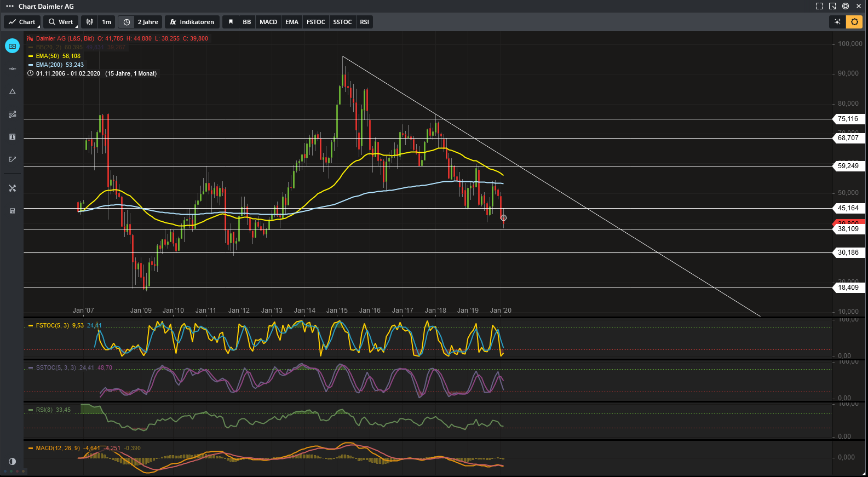Click the orange settings gear button
This screenshot has width=868, height=477.
point(854,22)
